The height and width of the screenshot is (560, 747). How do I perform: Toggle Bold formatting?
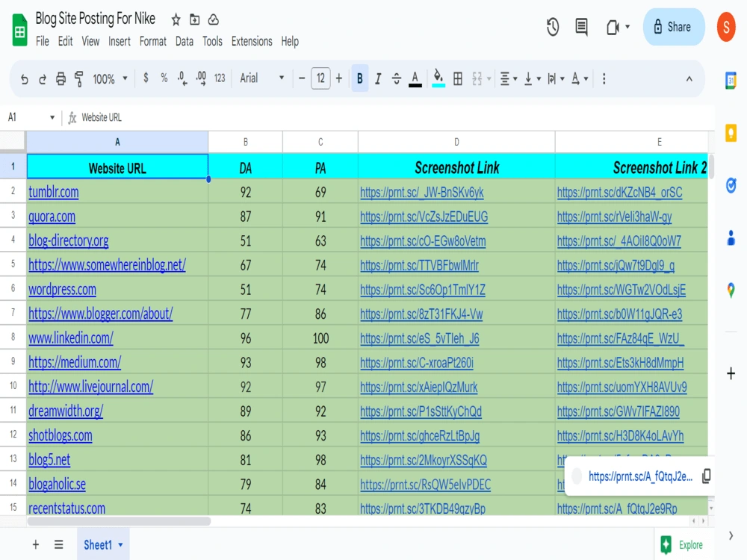click(360, 78)
